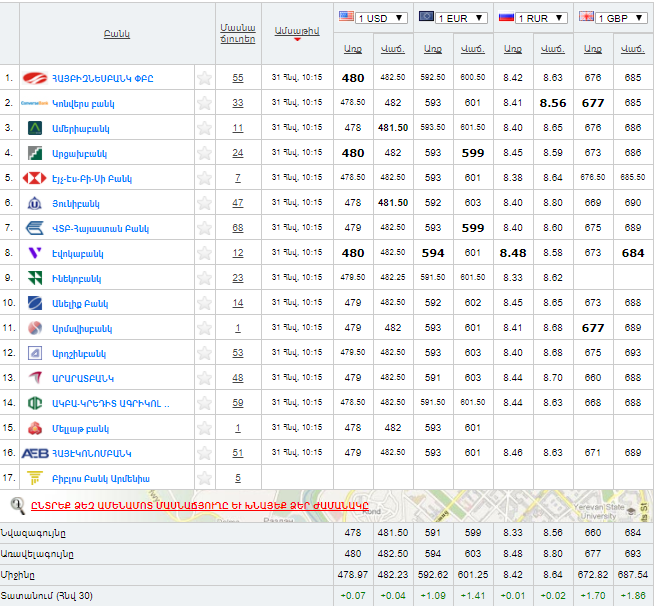Open ՀԱՅԲԻԶՆԵՍԲԱՆԿ ՓԲԸ bank link
Screen dimensions: 654x606
(103, 78)
